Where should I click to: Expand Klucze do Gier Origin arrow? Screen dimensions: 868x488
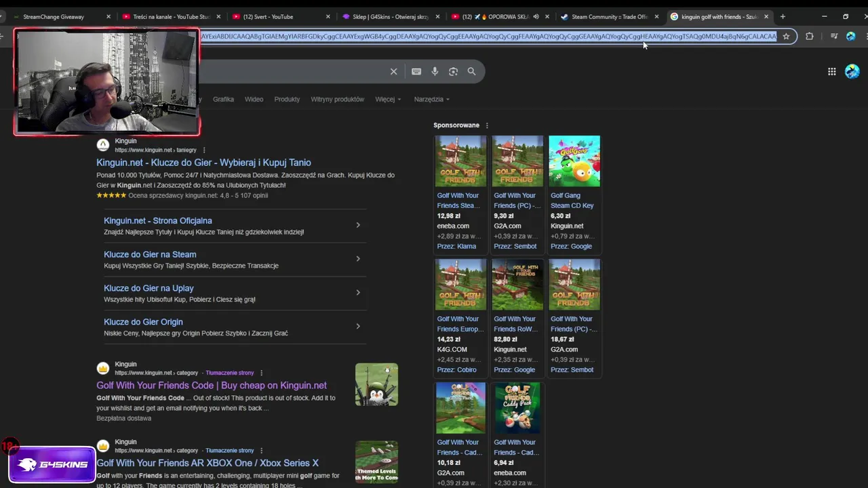pyautogui.click(x=358, y=327)
